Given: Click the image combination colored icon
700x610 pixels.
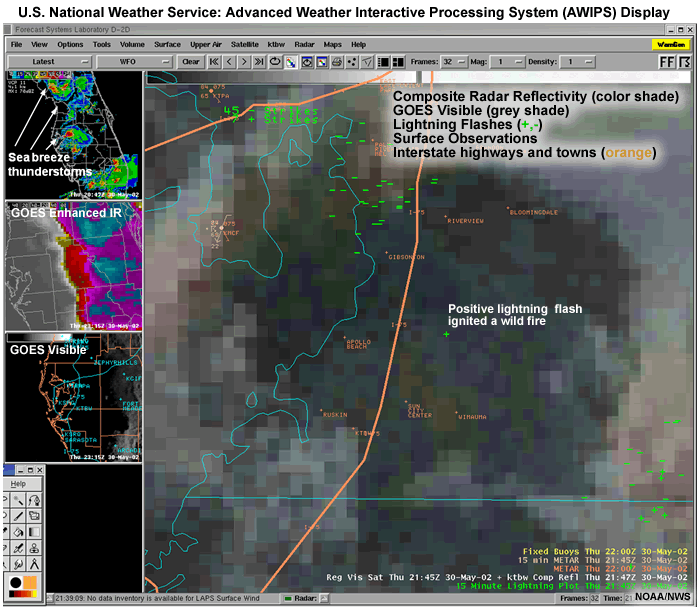Looking at the screenshot, I should coord(291,62).
